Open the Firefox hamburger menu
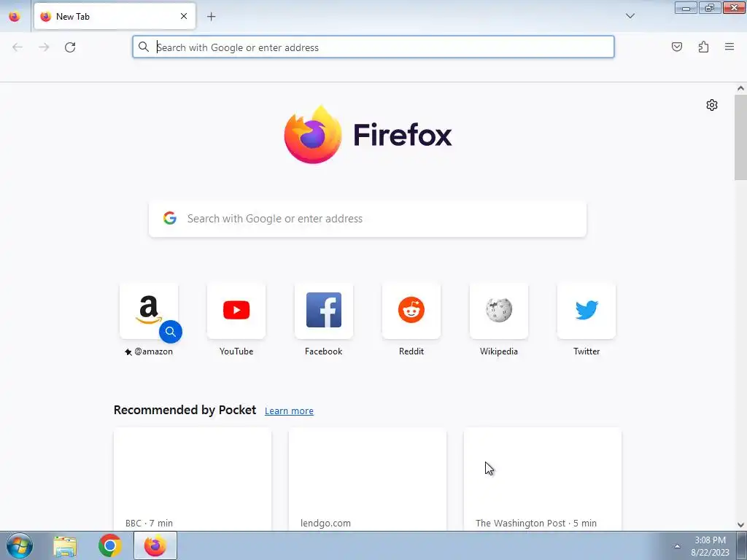This screenshot has width=747, height=560. point(729,47)
